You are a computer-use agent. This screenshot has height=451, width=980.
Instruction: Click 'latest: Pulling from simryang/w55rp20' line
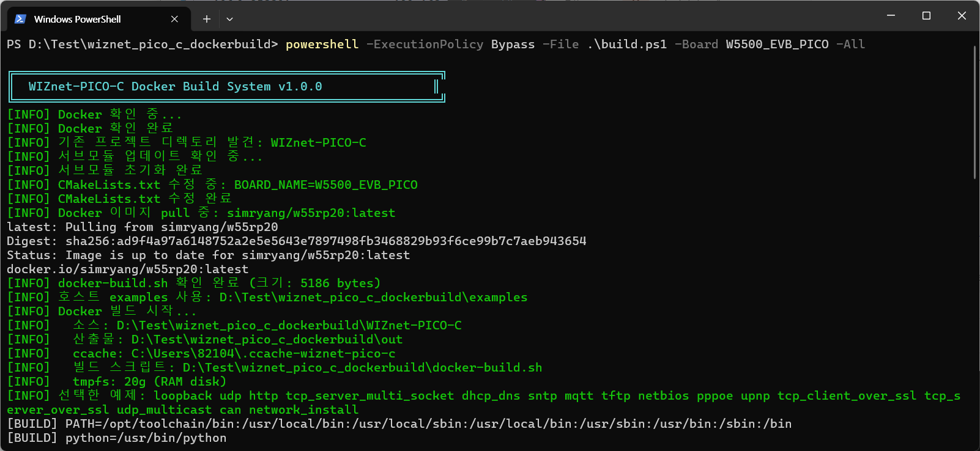click(x=142, y=227)
